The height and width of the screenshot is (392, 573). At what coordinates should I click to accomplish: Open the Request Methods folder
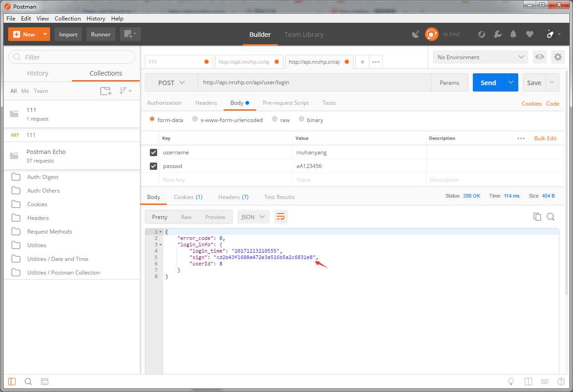click(72, 232)
